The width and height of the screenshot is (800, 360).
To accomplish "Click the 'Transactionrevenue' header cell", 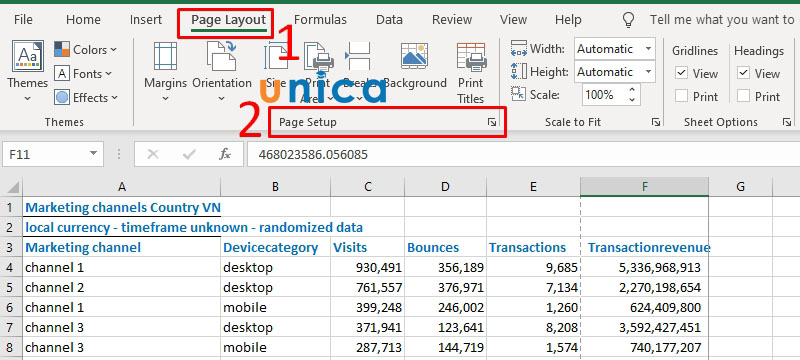I will click(x=644, y=247).
